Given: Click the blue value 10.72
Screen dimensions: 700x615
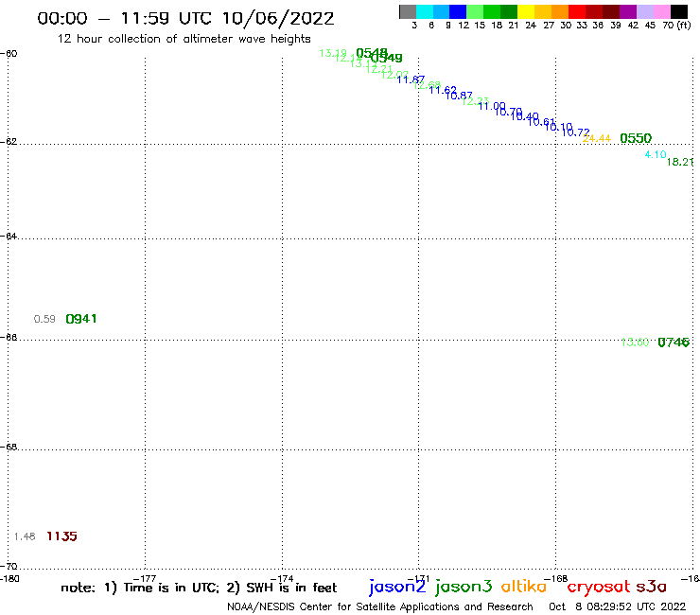Looking at the screenshot, I should click(575, 132).
